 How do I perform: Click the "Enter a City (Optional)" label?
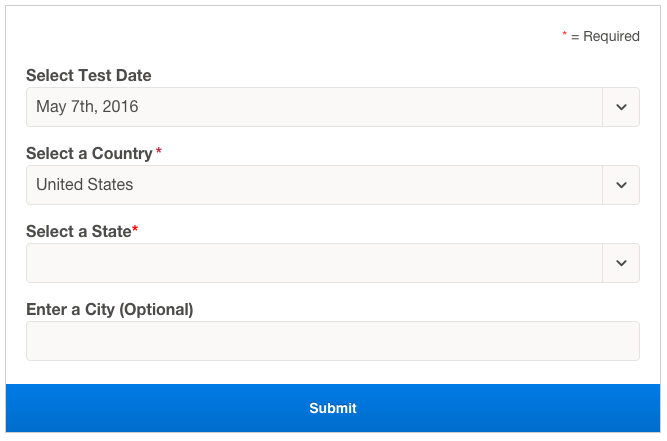(110, 310)
